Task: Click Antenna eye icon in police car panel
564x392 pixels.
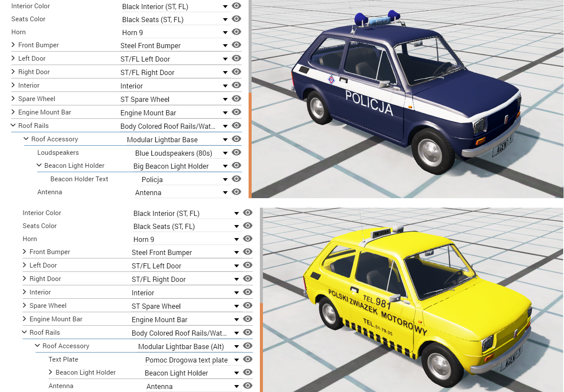Action: coord(236,192)
